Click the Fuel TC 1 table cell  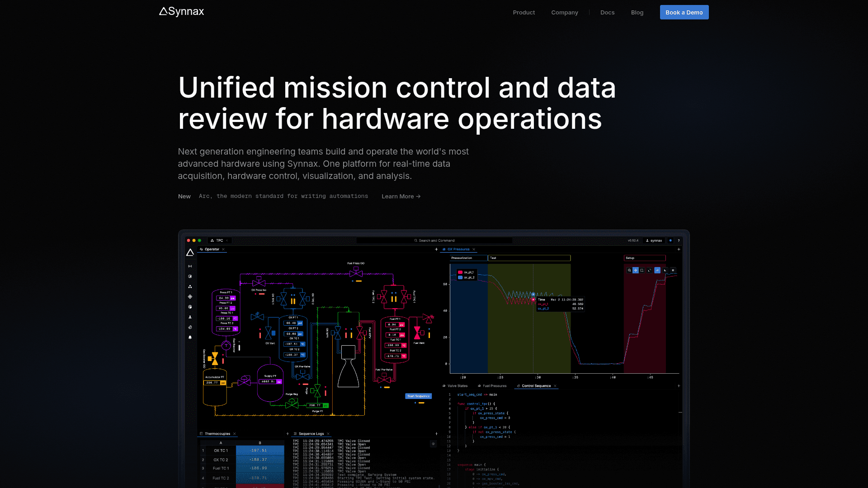[221, 468]
